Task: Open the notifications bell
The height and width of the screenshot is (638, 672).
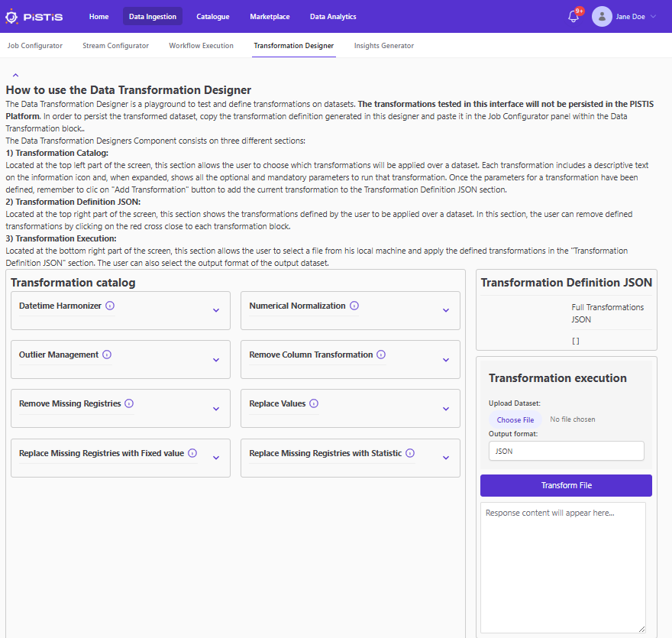Action: click(x=573, y=17)
